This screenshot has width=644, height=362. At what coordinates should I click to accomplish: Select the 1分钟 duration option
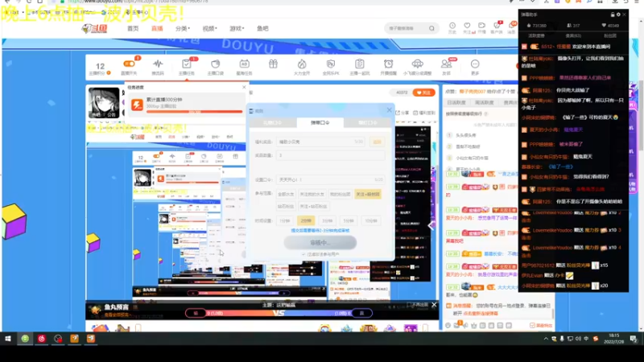coord(285,220)
